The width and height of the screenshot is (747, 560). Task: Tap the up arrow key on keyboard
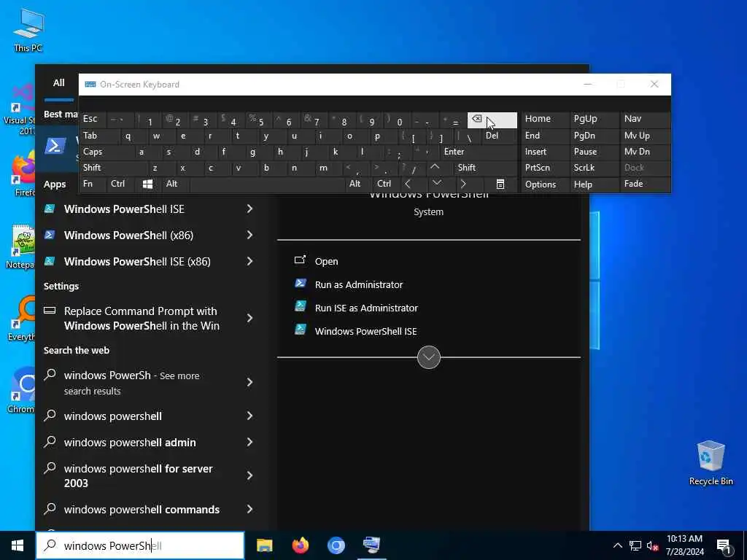(x=435, y=168)
